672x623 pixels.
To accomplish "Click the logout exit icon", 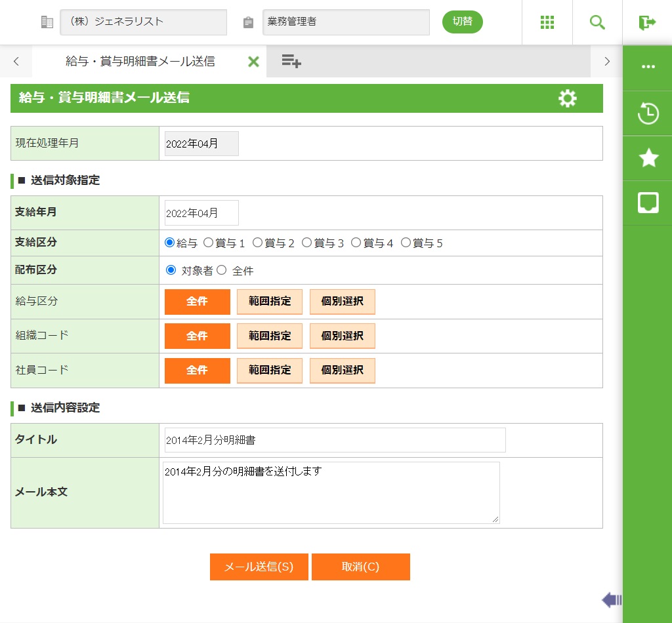I will tap(647, 22).
